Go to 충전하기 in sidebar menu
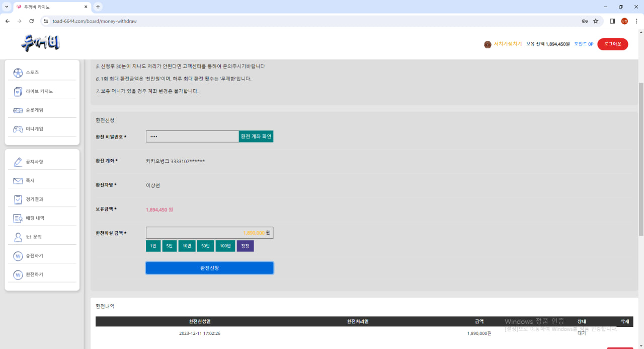 coord(34,256)
